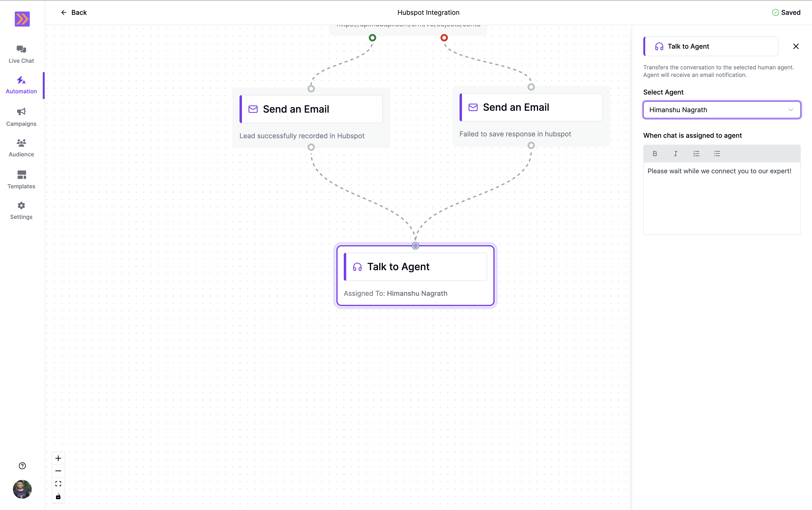Click the Back button

click(x=74, y=12)
